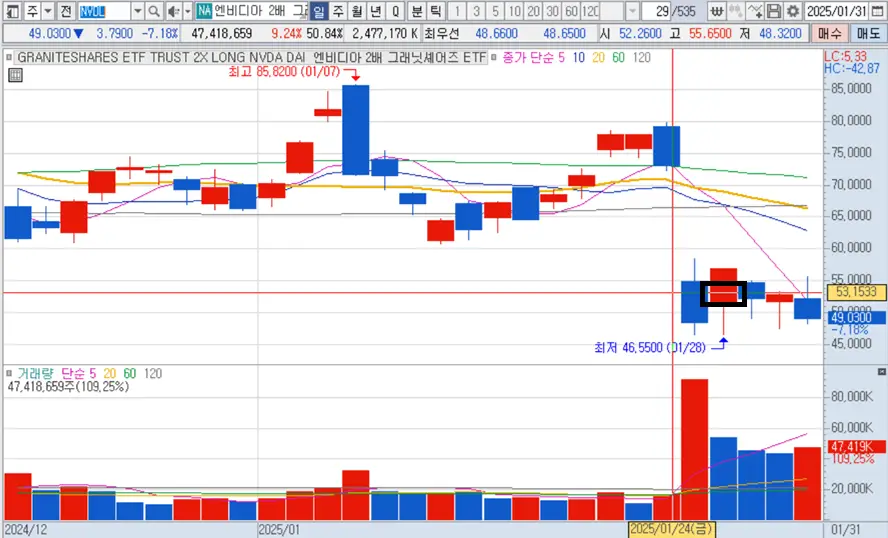Select the 일 daily period tab
The image size is (888, 538).
(x=319, y=11)
